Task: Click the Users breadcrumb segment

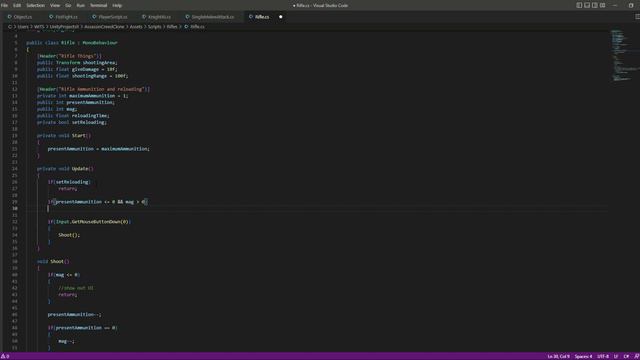Action: (x=23, y=27)
